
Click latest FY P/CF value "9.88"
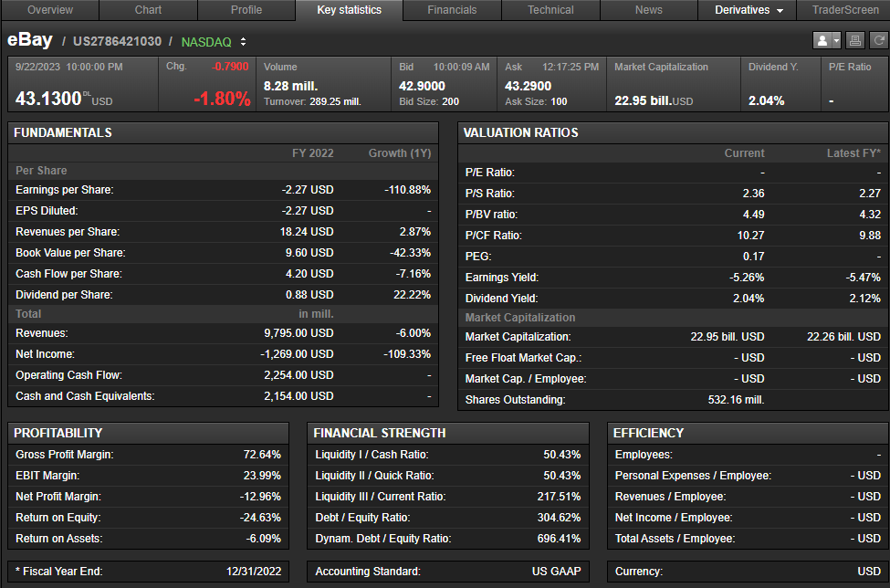[x=870, y=236]
